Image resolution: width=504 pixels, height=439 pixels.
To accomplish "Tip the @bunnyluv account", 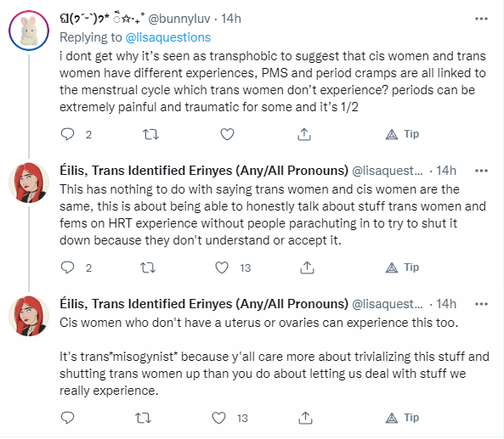I will point(402,134).
